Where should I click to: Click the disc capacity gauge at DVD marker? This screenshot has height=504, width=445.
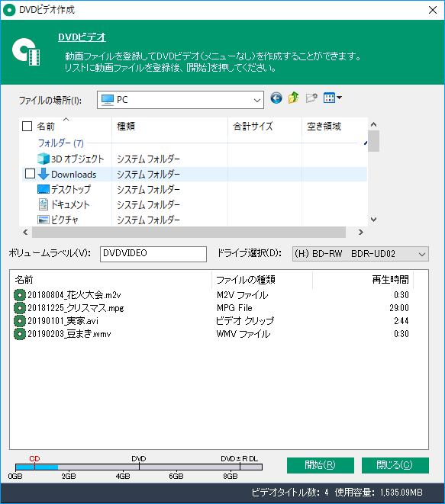139,467
